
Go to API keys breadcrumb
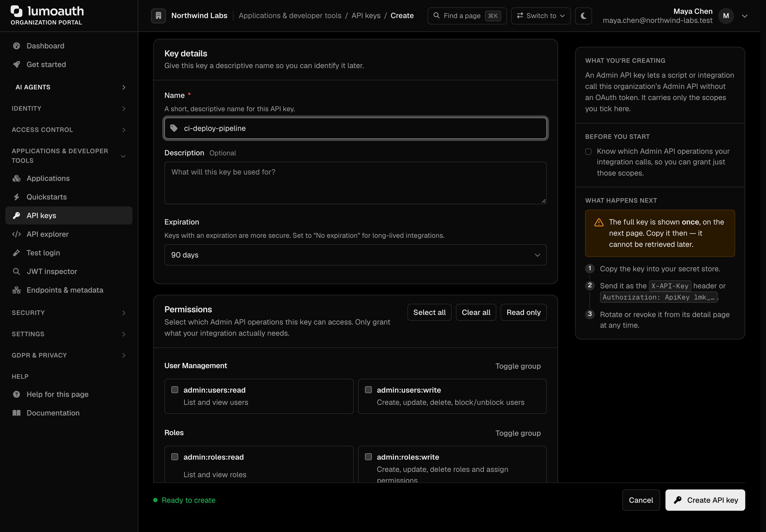pos(366,16)
